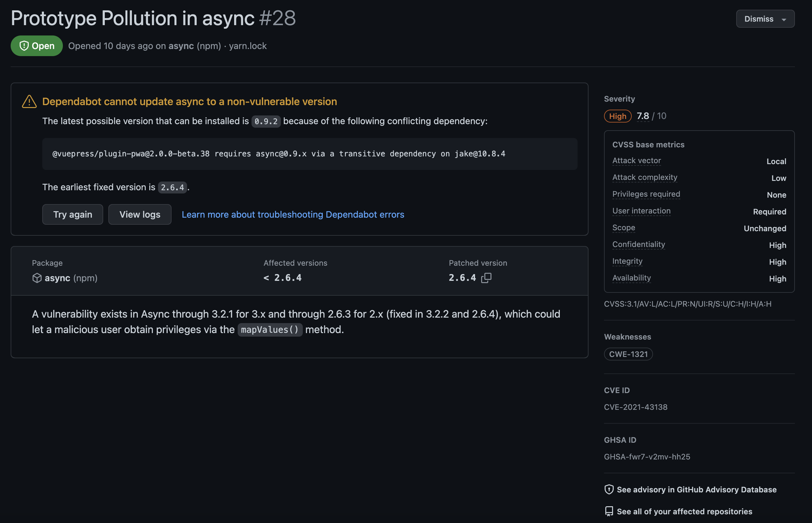This screenshot has width=812, height=523.
Task: Click the 0.9.2 version code tag
Action: click(266, 121)
